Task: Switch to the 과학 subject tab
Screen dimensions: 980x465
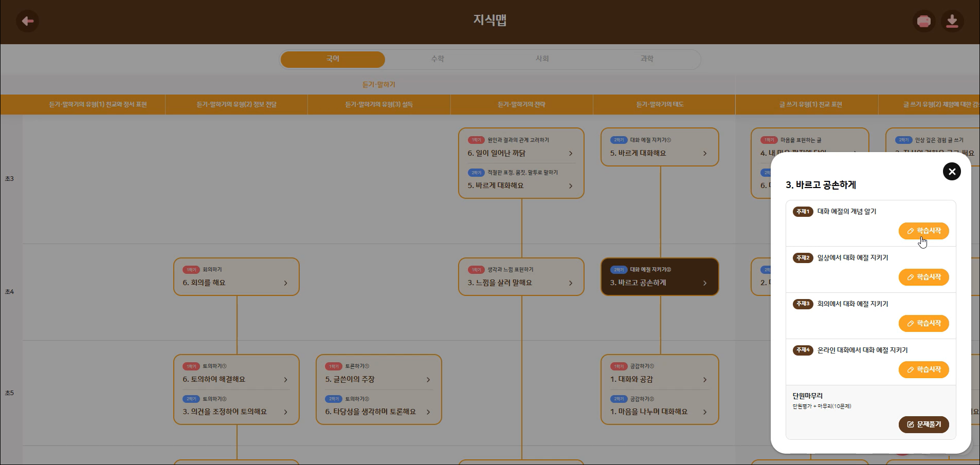Action: point(647,59)
